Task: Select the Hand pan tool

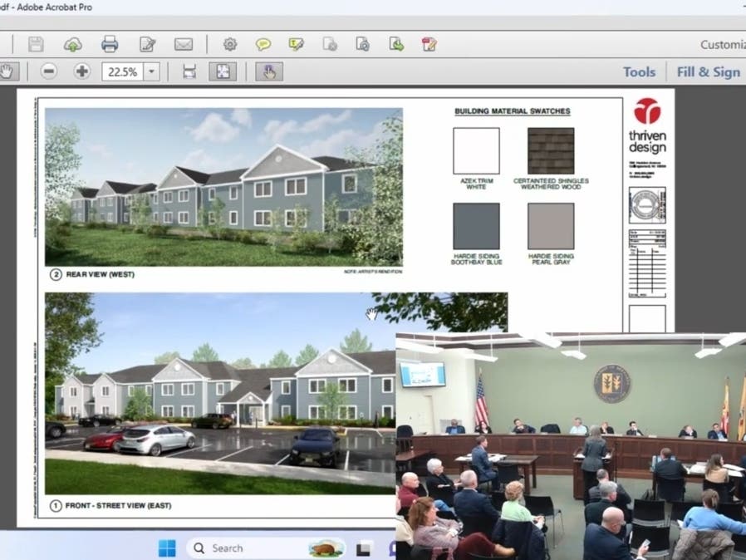Action: point(7,71)
